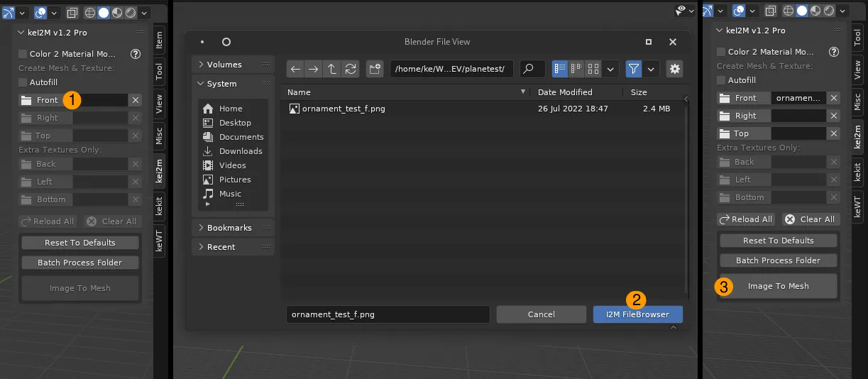Open file browser settings gear

[674, 69]
